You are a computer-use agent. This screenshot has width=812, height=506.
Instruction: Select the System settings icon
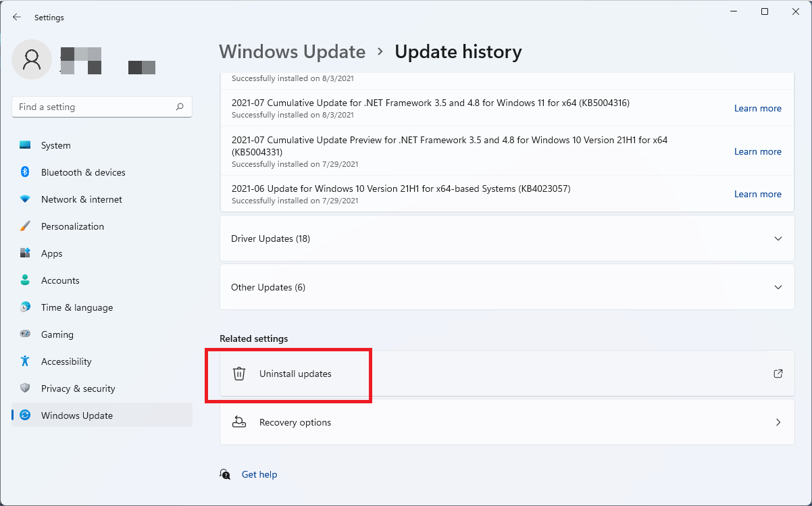pyautogui.click(x=26, y=145)
